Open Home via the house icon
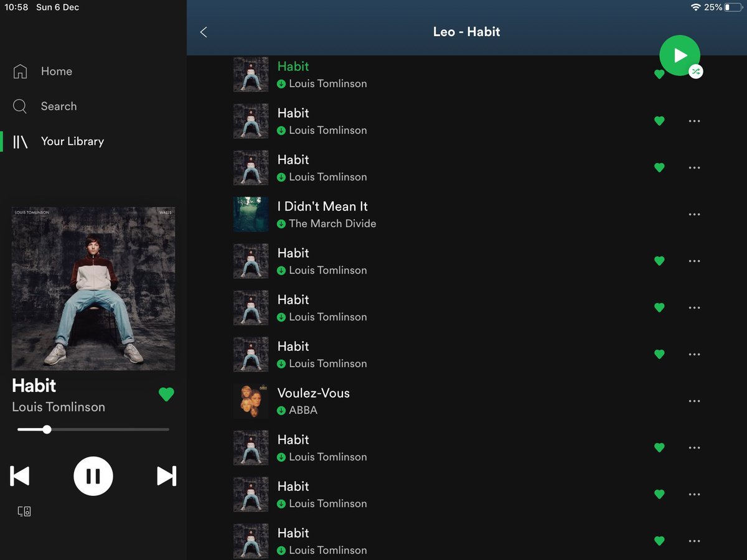747x560 pixels. pyautogui.click(x=20, y=72)
